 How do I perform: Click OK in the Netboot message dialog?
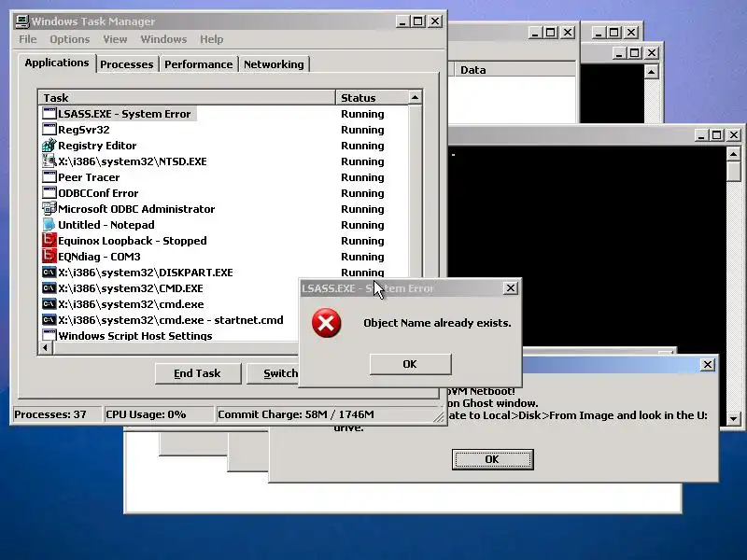[493, 459]
